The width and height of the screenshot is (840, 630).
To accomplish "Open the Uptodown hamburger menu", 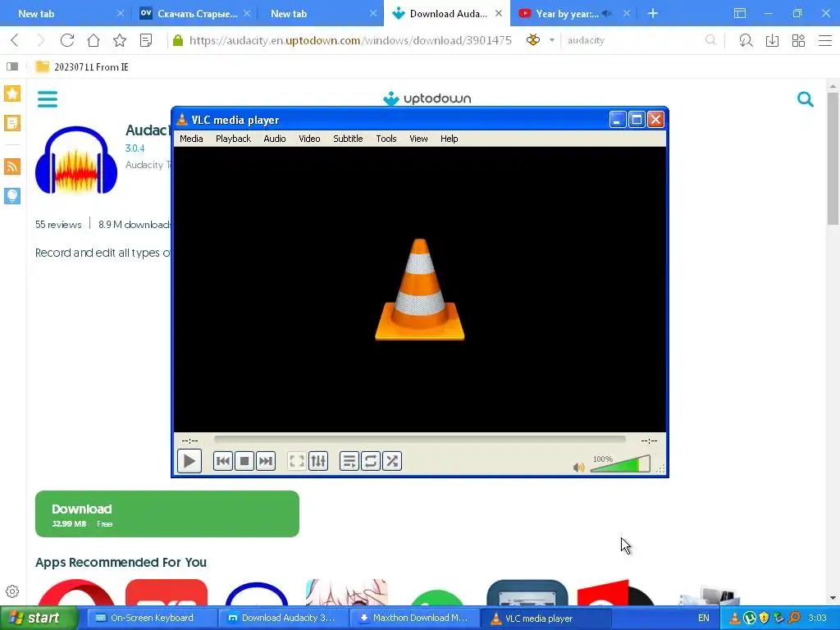I will 47,99.
